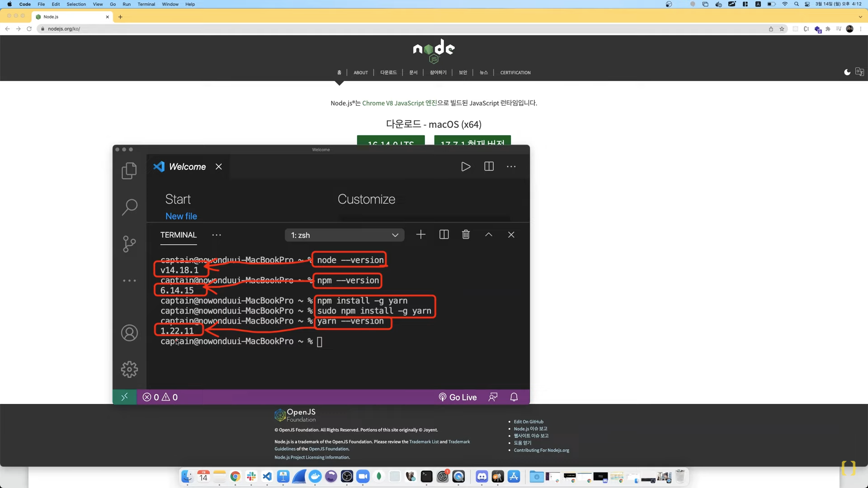Image resolution: width=868 pixels, height=488 pixels.
Task: Click the CERTIFICATION nav item
Action: [x=515, y=73]
